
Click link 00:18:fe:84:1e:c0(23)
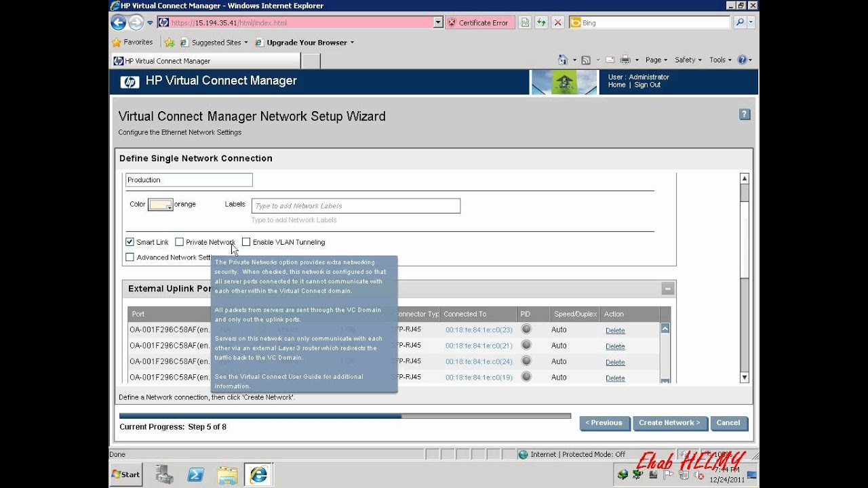point(479,330)
